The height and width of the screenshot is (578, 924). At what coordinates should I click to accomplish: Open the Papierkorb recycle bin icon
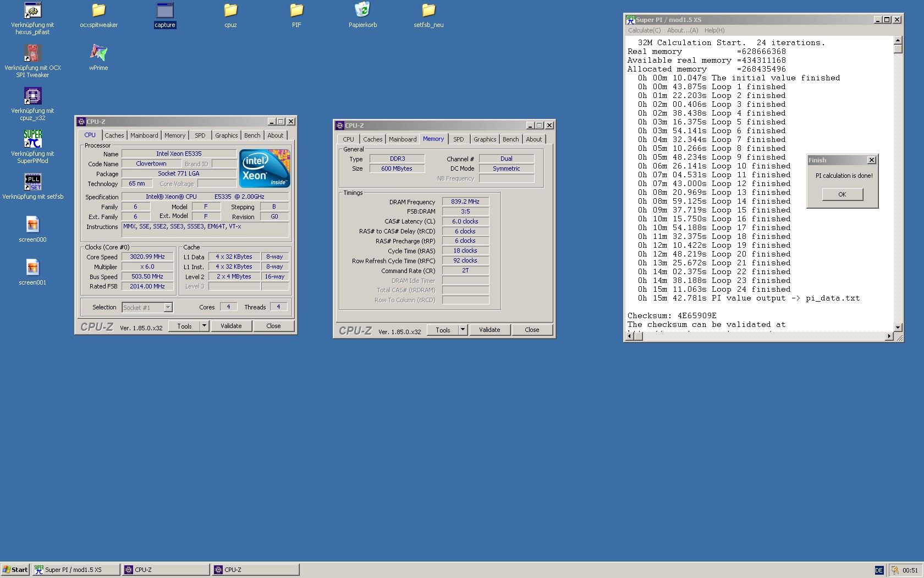[362, 10]
